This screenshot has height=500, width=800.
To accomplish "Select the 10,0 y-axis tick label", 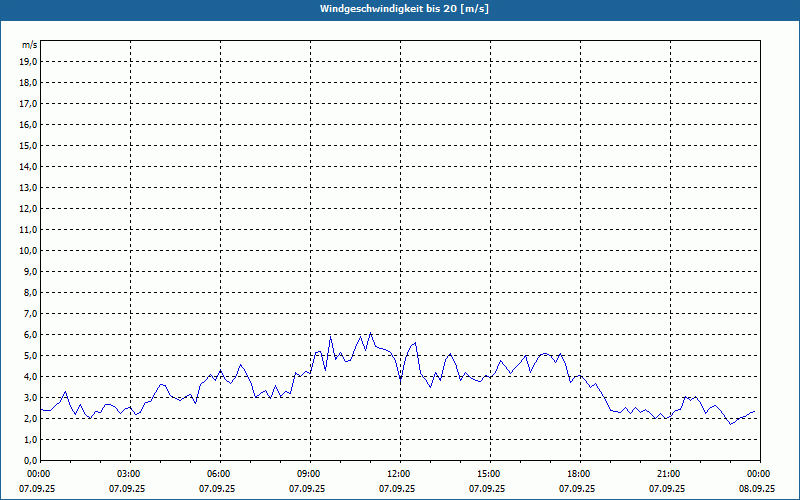I will point(29,251).
